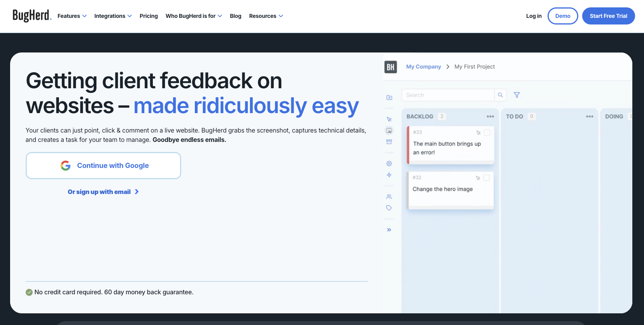Click the Start Free Trial button
The width and height of the screenshot is (644, 325).
point(608,16)
